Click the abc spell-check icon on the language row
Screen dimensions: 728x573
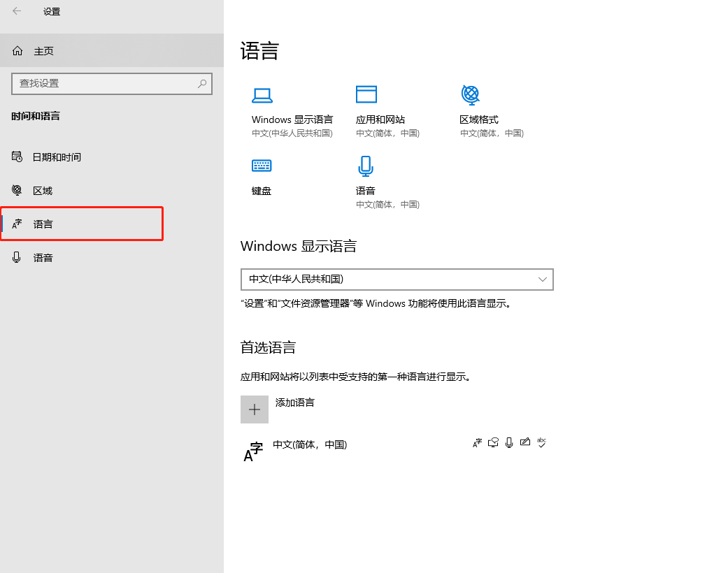pos(541,442)
